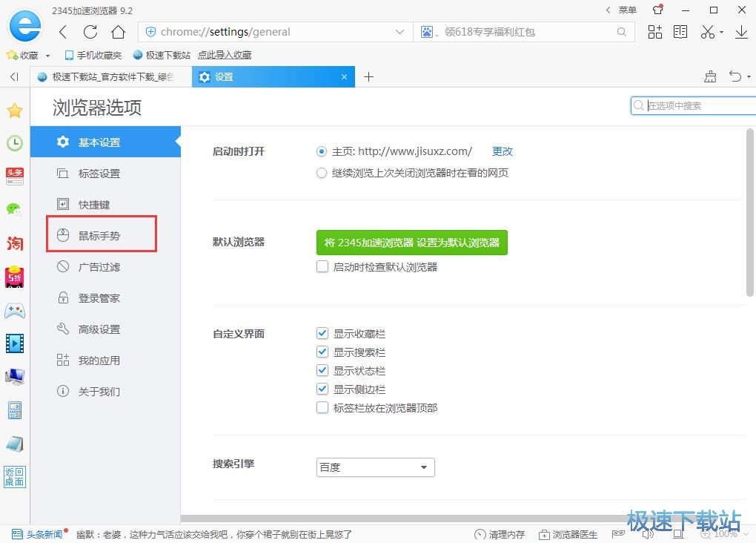Expand dropdown next to undo-close arrow
Viewport: 756px width, 543px height.
point(749,76)
